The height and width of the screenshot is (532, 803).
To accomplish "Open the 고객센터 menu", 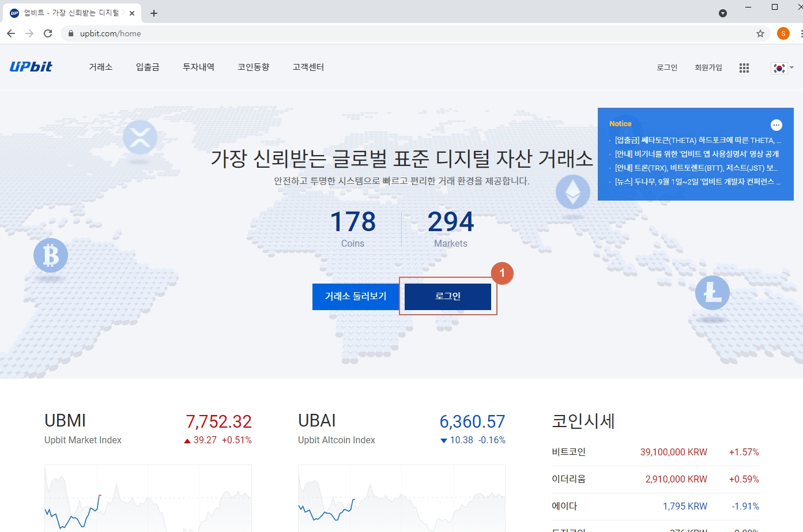I will (308, 67).
